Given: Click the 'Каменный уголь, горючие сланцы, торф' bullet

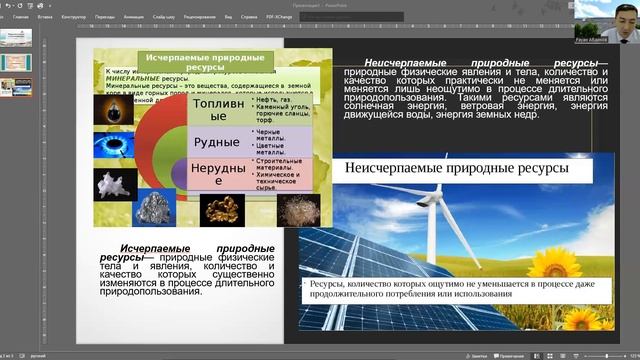Looking at the screenshot, I should [283, 113].
